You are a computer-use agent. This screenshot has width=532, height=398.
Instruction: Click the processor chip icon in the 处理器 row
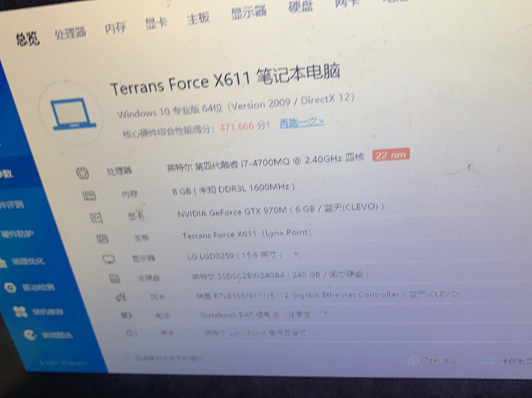pos(83,173)
